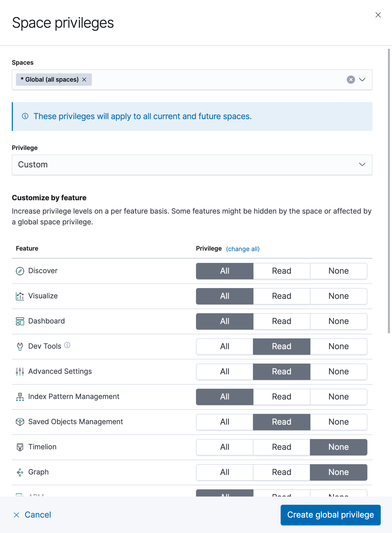Remove the Global (all spaces) tag
This screenshot has height=533, width=392.
84,80
